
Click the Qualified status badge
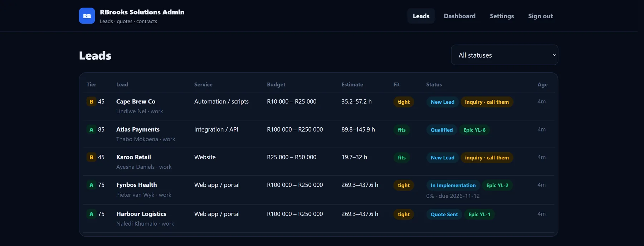(x=441, y=130)
